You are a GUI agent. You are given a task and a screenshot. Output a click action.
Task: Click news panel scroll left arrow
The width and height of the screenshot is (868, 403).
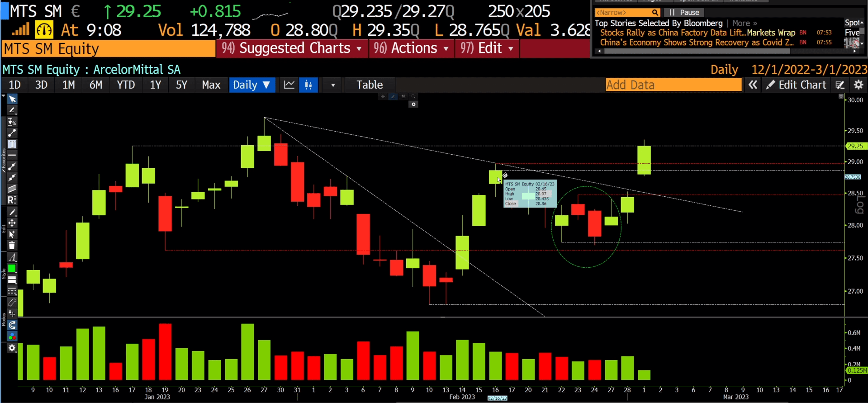(599, 51)
